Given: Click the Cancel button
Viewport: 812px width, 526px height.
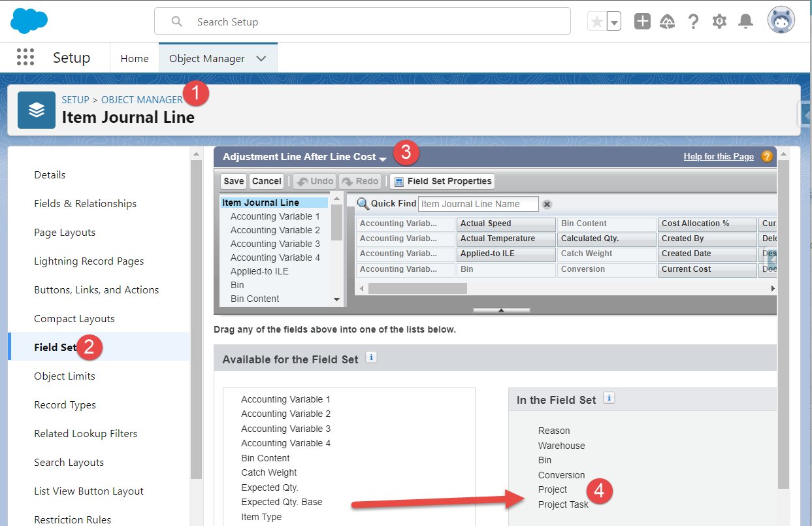Looking at the screenshot, I should pos(267,181).
